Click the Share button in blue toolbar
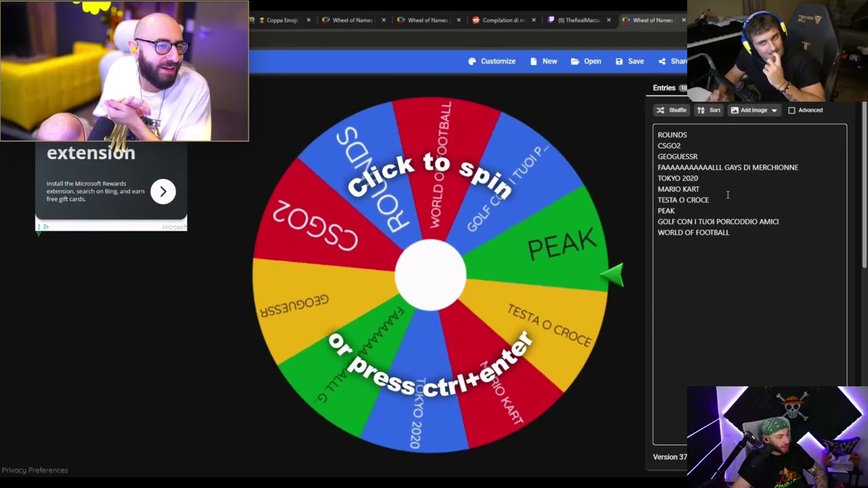 click(672, 61)
